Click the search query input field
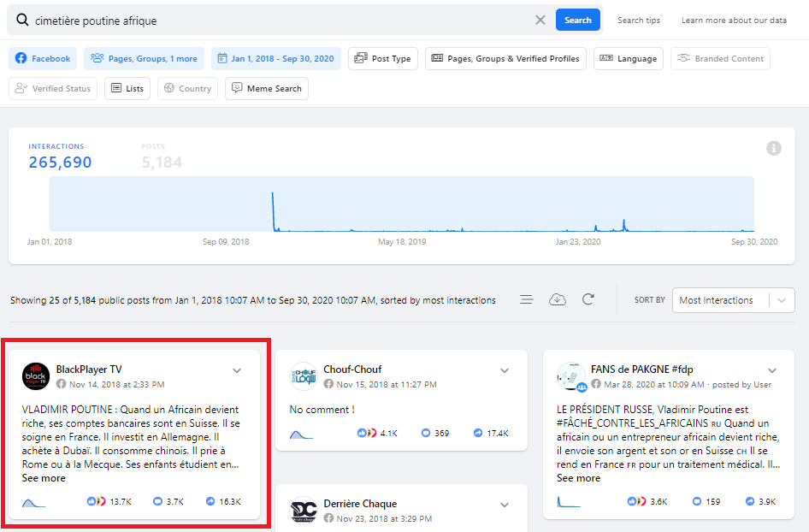The width and height of the screenshot is (809, 532). (x=281, y=21)
